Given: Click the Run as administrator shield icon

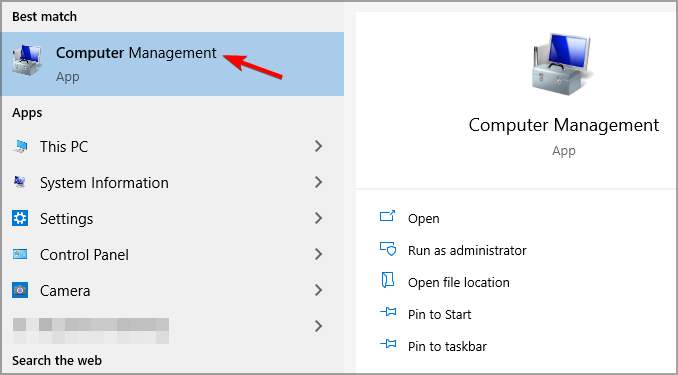Looking at the screenshot, I should tap(388, 249).
